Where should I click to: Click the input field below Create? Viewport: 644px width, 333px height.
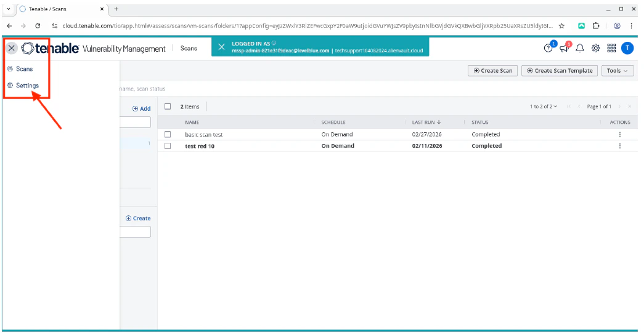(135, 231)
